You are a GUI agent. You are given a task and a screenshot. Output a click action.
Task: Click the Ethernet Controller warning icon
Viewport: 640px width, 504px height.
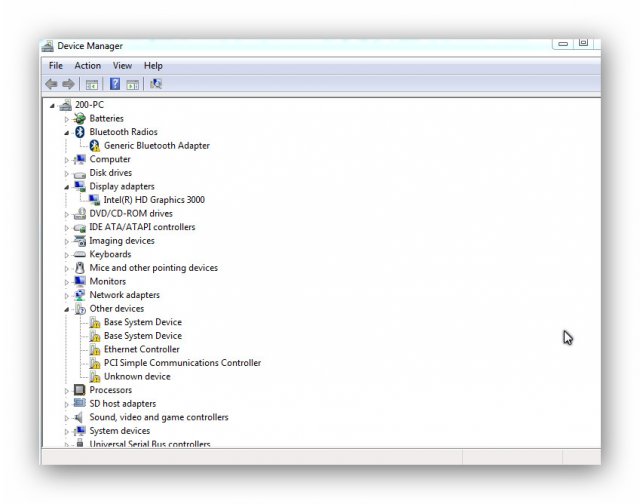(x=95, y=350)
